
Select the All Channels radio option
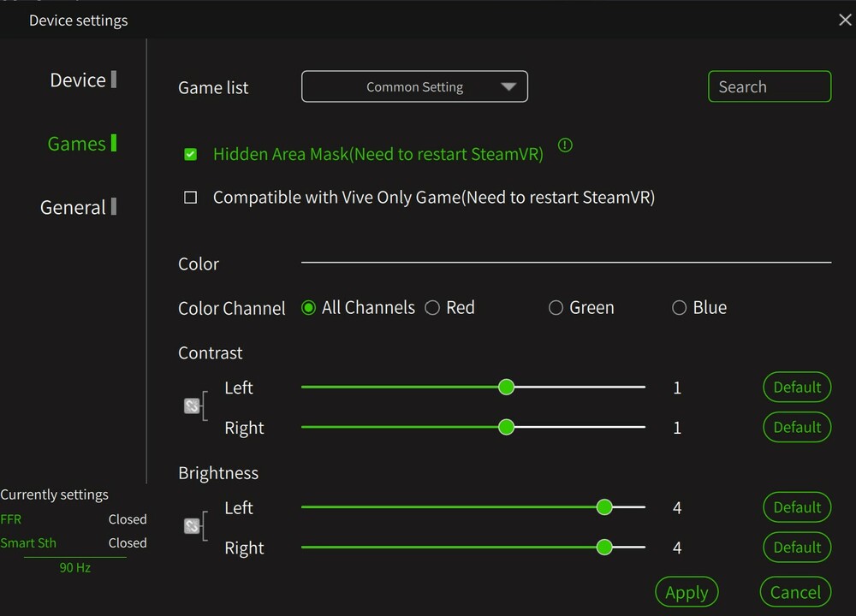[309, 308]
